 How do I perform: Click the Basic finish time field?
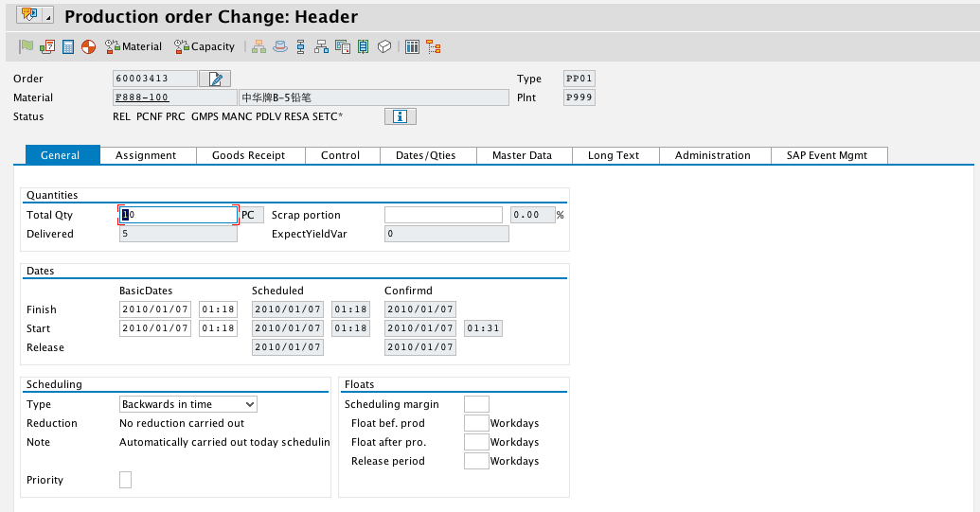pos(218,309)
